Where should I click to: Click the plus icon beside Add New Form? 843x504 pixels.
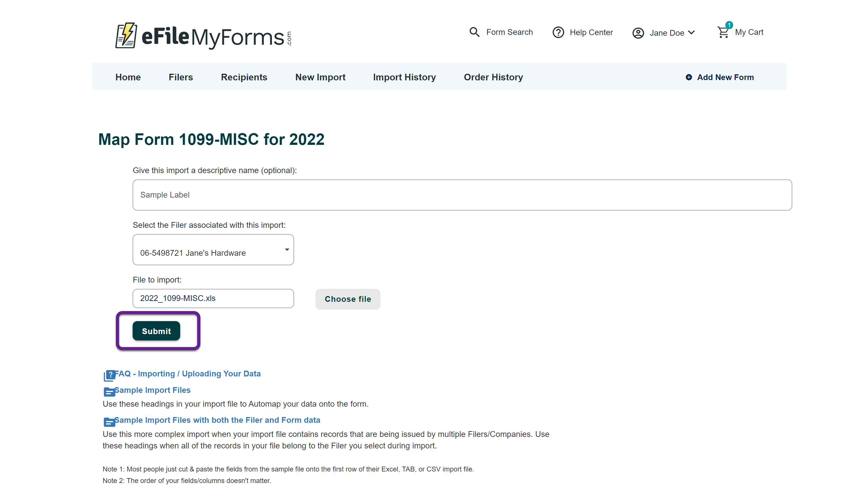[689, 77]
